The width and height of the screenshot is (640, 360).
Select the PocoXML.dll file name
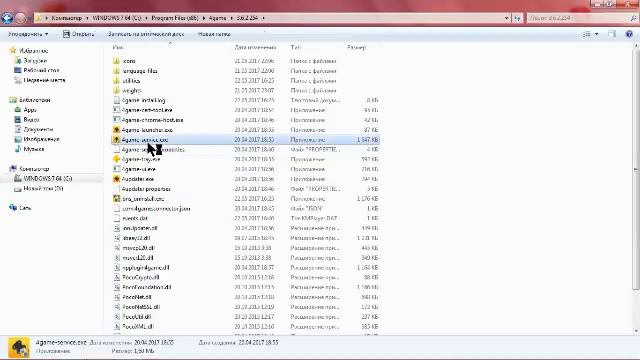pyautogui.click(x=138, y=327)
